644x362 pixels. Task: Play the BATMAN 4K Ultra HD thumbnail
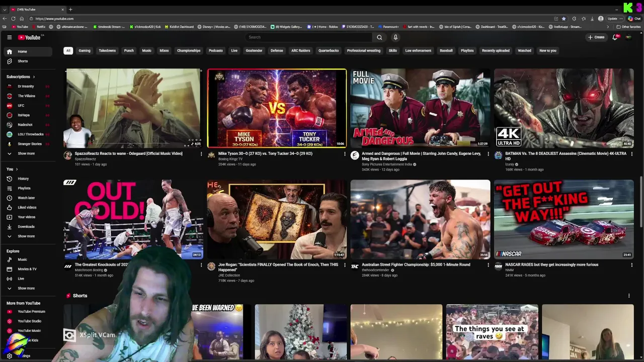click(x=563, y=108)
